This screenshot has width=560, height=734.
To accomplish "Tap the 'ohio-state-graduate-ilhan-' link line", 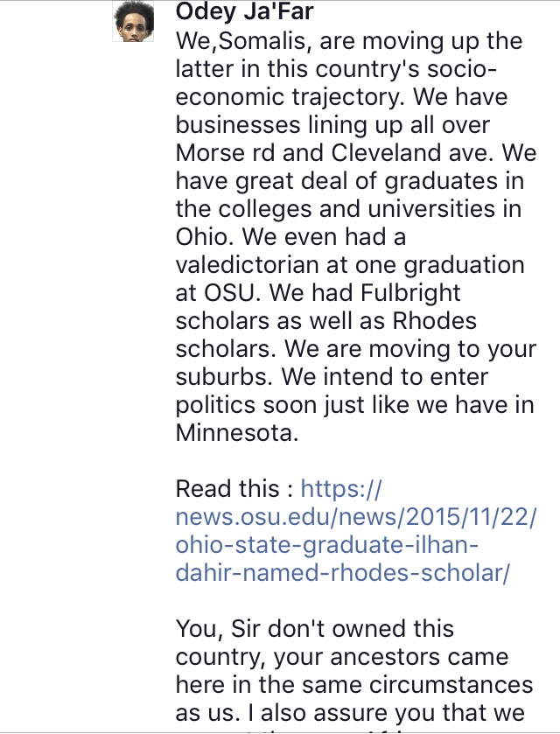I will click(327, 545).
